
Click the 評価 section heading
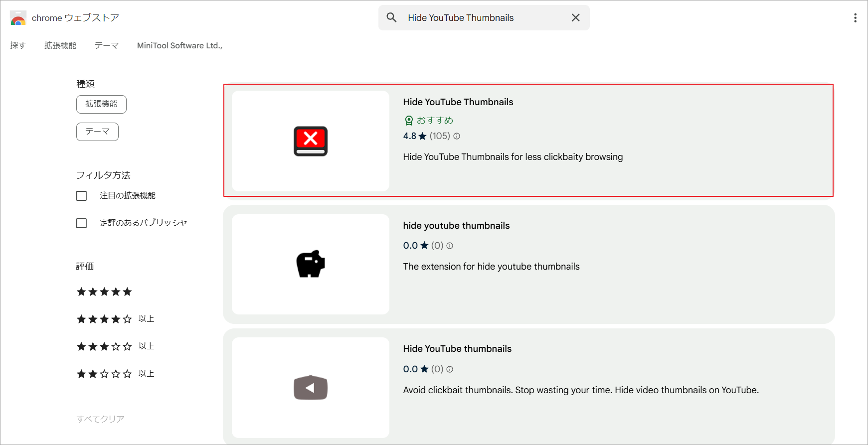(x=85, y=266)
